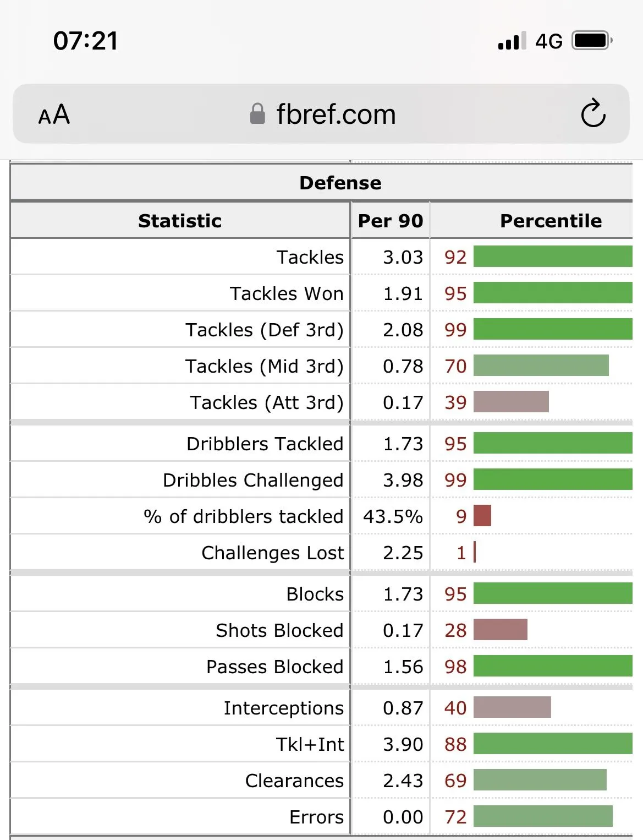This screenshot has height=840, width=643.
Task: Sort table by Per 90 header
Action: click(x=390, y=221)
